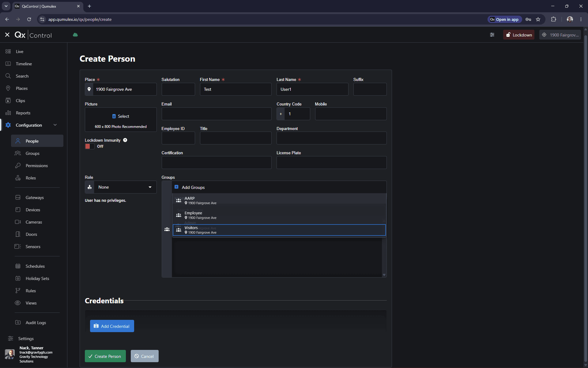Screen dimensions: 588x368
Task: Click the place pin icon in Place field
Action: point(89,89)
